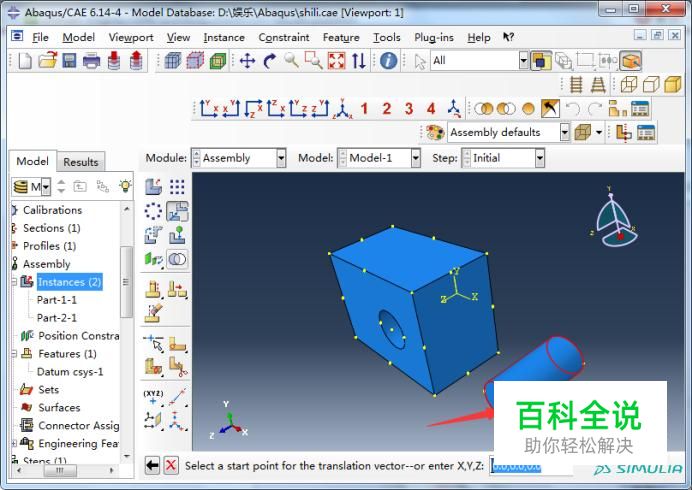Click the Translate Instance tool
692x490 pixels.
click(177, 211)
